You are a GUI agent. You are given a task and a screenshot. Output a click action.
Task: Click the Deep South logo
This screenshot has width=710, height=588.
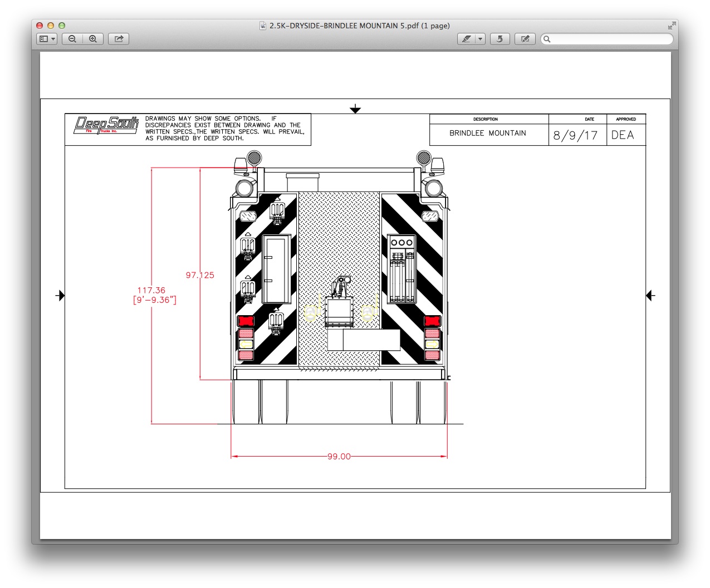106,125
